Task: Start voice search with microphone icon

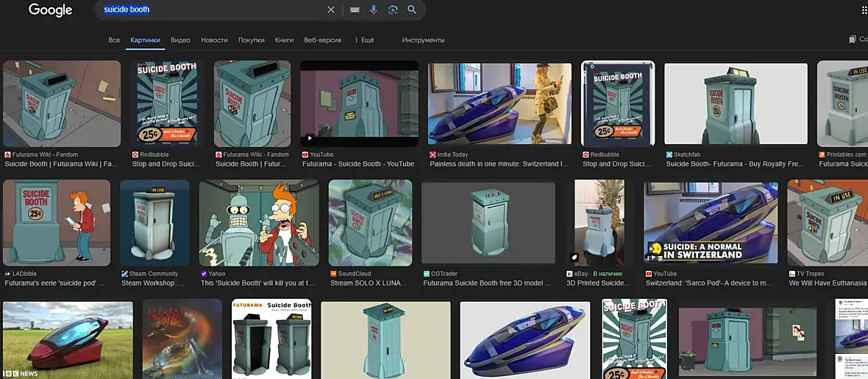Action: tap(374, 10)
